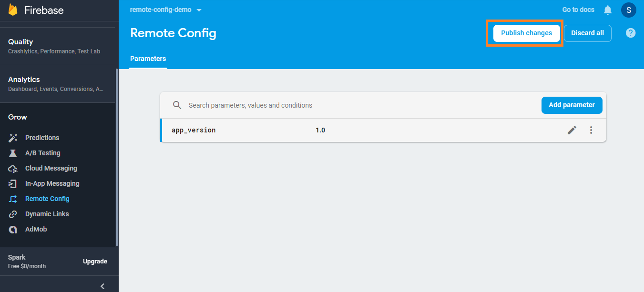Open A/B Testing via its flask icon
This screenshot has width=644, height=292.
coord(12,153)
